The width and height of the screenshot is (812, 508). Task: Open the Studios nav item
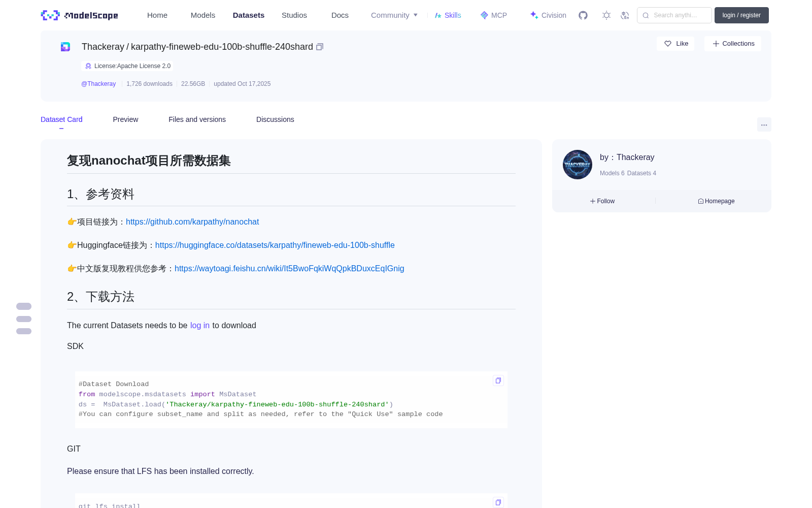pyautogui.click(x=294, y=15)
